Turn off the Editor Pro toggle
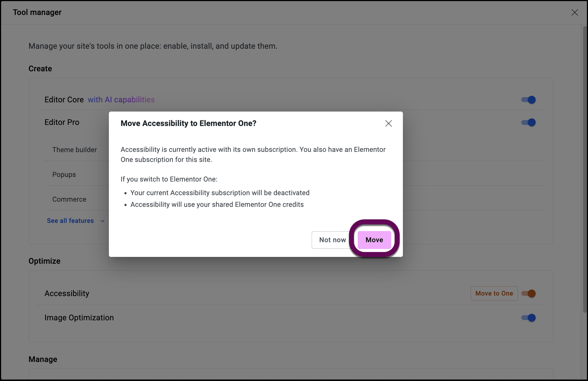The width and height of the screenshot is (588, 381). coord(528,122)
